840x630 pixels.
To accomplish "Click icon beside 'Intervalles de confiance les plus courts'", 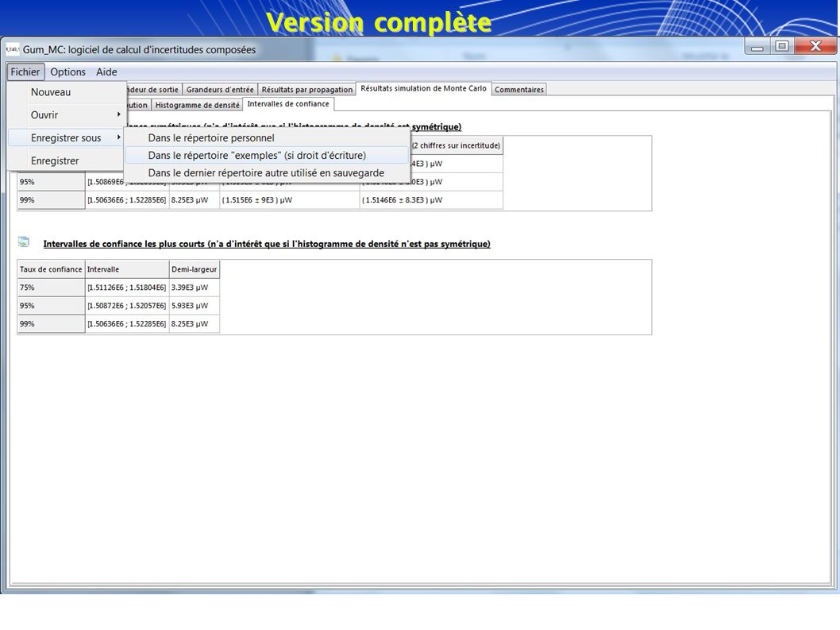I will coord(24,242).
